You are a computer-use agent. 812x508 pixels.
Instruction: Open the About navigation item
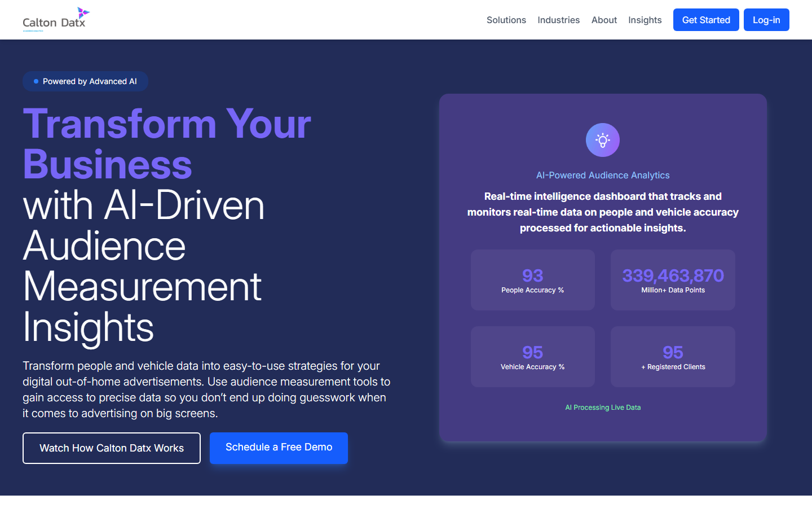(604, 20)
